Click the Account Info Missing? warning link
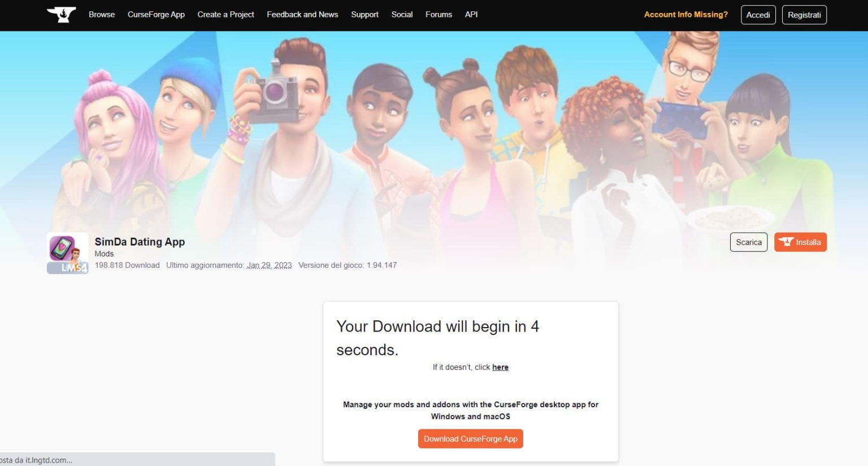This screenshot has height=466, width=868. coord(685,15)
